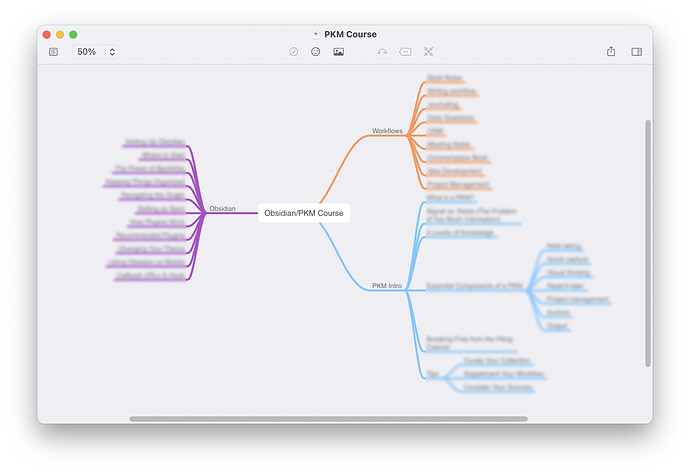Click the PKM Course window title
Screen dimensions: 690x472
(x=350, y=34)
